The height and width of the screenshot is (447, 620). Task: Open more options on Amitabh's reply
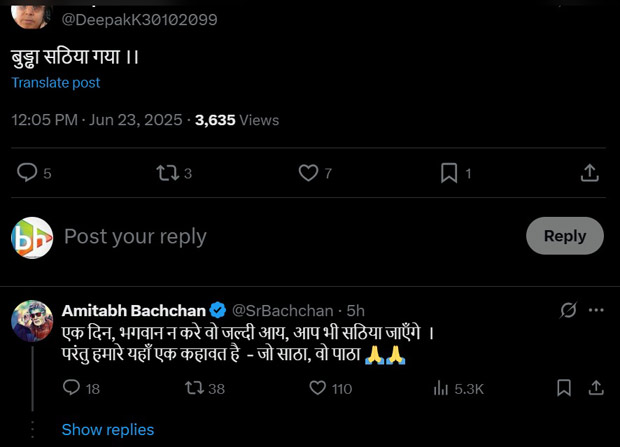pos(596,310)
